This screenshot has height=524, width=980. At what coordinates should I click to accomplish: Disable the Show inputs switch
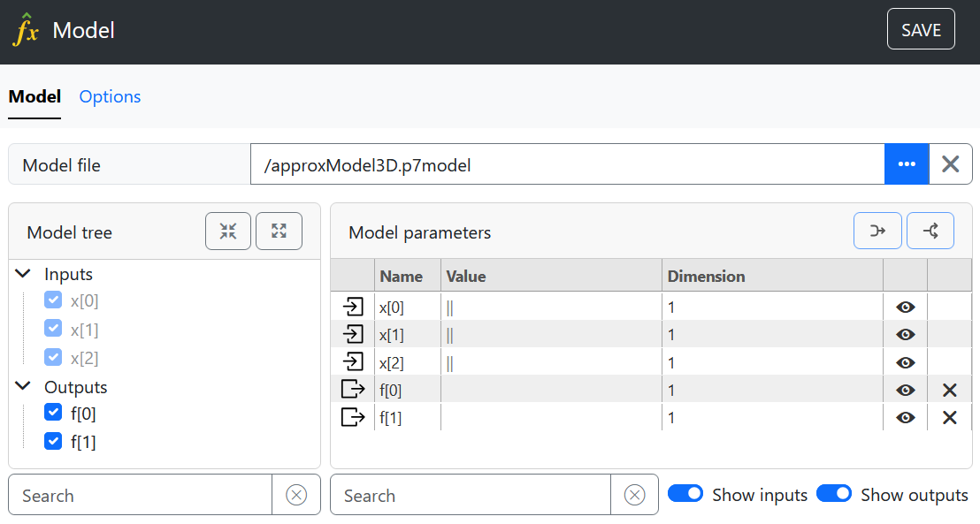click(685, 494)
